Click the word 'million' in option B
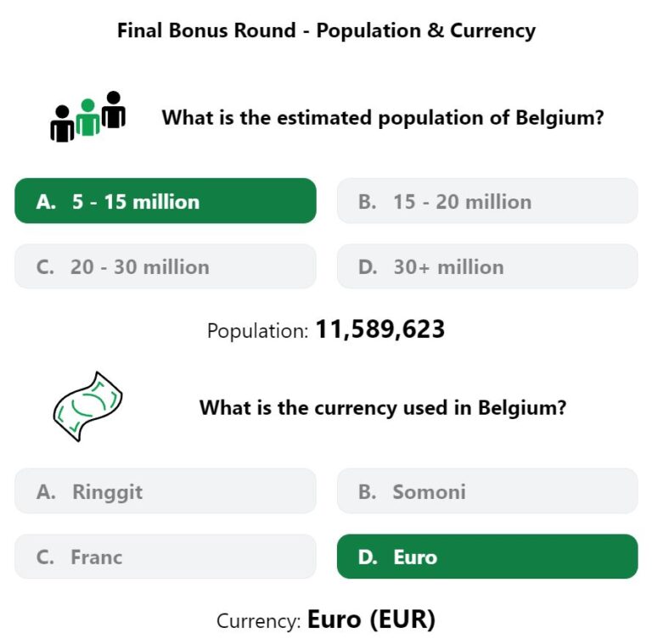The height and width of the screenshot is (644, 652). click(x=498, y=202)
